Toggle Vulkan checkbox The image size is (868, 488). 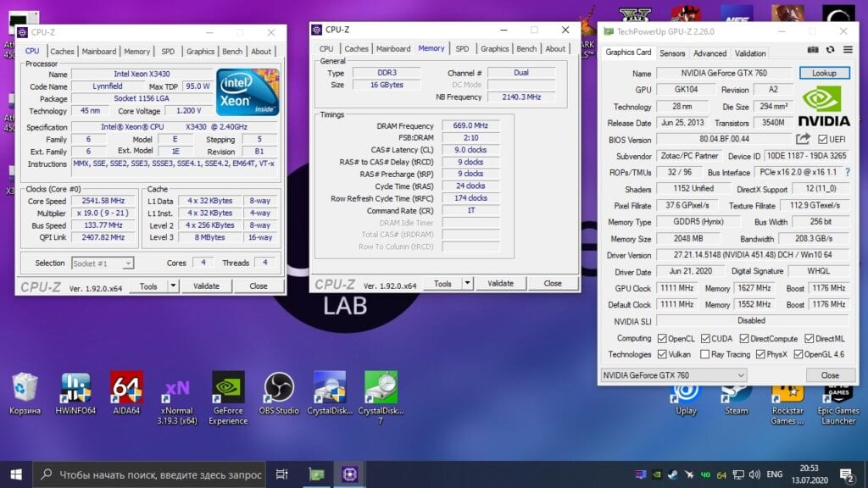pyautogui.click(x=662, y=354)
